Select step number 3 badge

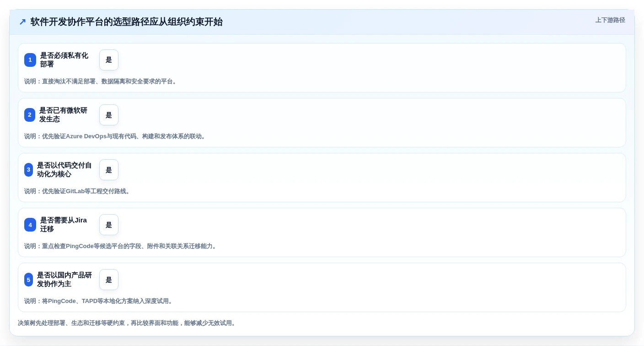(28, 170)
